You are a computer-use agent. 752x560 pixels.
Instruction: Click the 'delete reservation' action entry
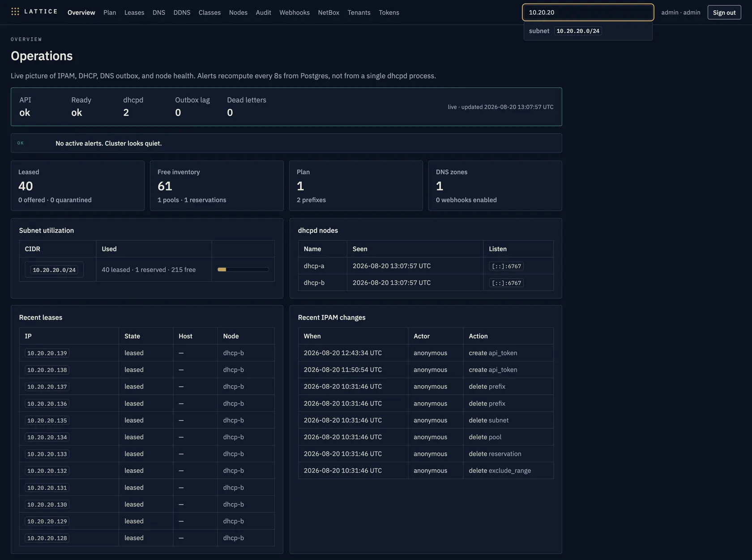(495, 454)
